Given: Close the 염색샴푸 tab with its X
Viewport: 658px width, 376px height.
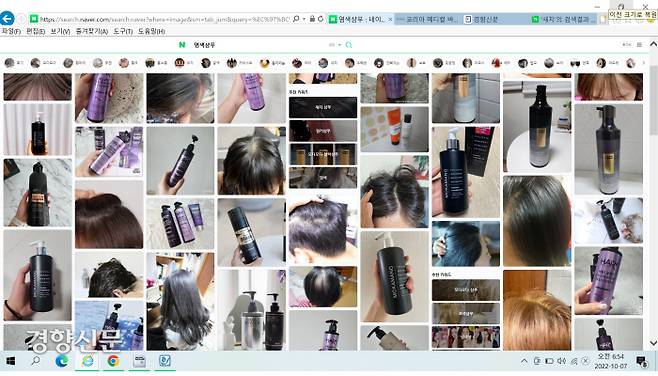Looking at the screenshot, I should pos(390,19).
